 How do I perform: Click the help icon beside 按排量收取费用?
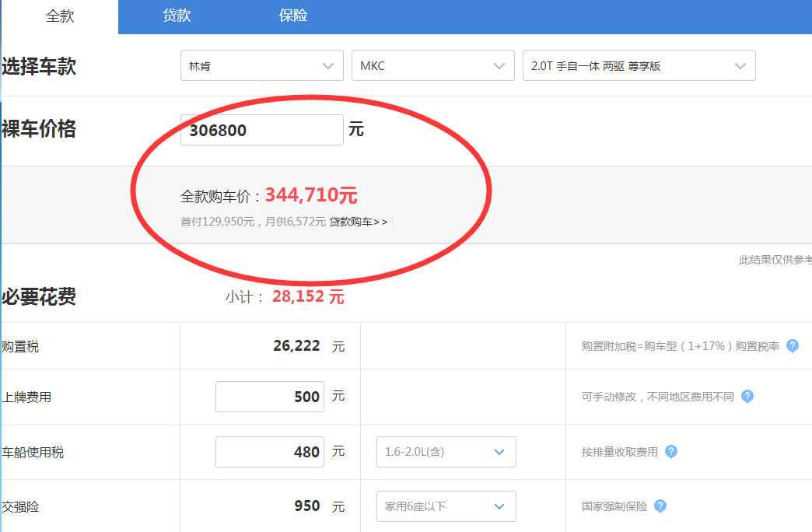[671, 452]
